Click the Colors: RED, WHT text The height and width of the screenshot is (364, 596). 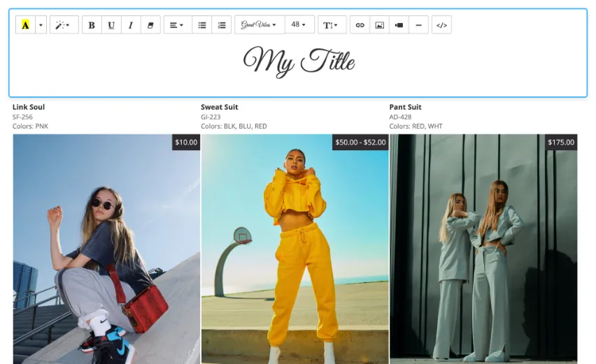pyautogui.click(x=416, y=126)
